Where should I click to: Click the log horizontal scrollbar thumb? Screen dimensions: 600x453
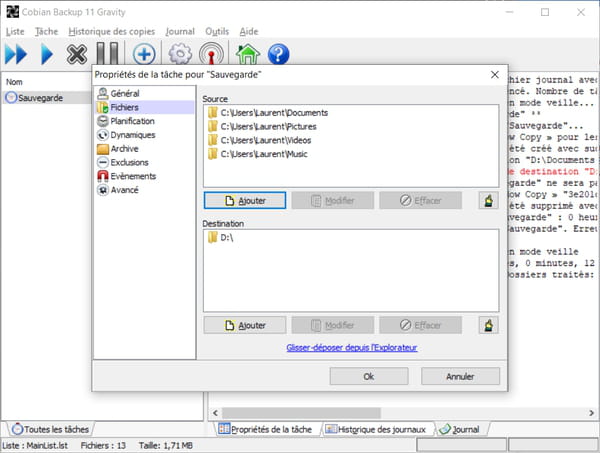point(302,413)
